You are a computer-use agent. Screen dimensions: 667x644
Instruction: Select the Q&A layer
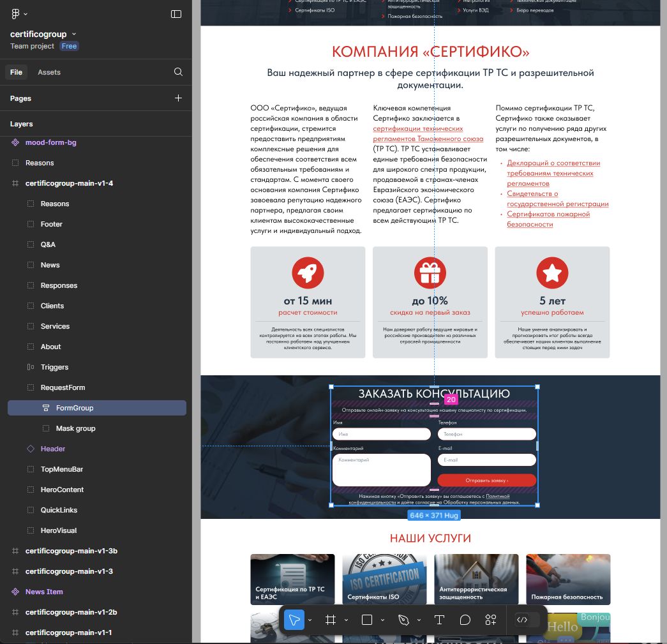48,244
